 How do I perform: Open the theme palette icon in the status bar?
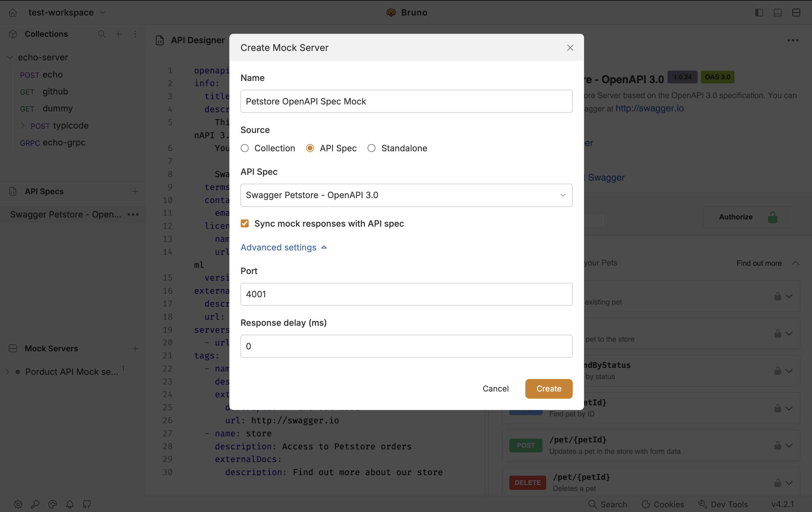pos(53,504)
